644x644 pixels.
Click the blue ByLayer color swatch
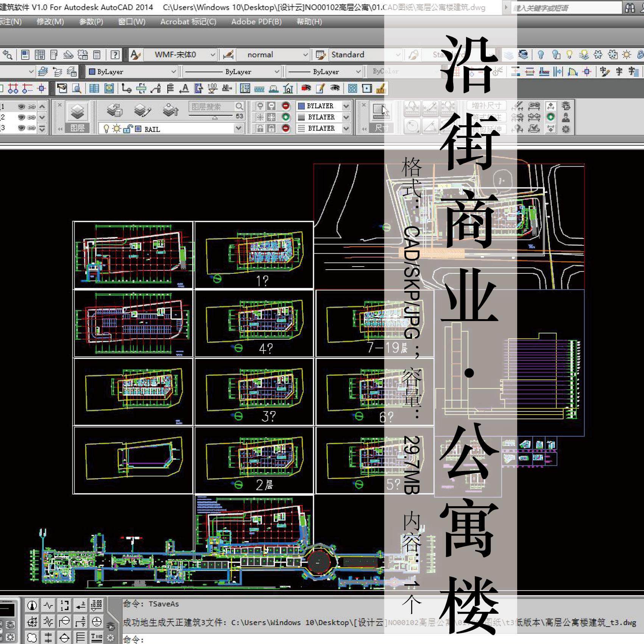point(92,72)
